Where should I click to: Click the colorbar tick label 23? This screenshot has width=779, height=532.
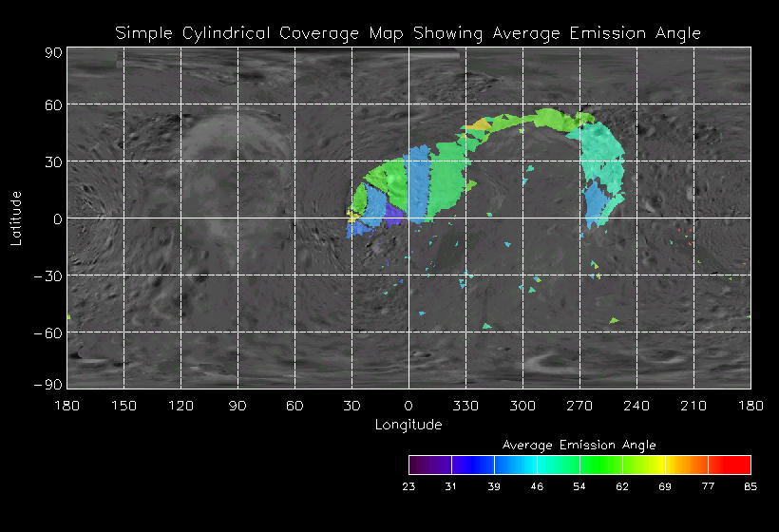(x=408, y=487)
